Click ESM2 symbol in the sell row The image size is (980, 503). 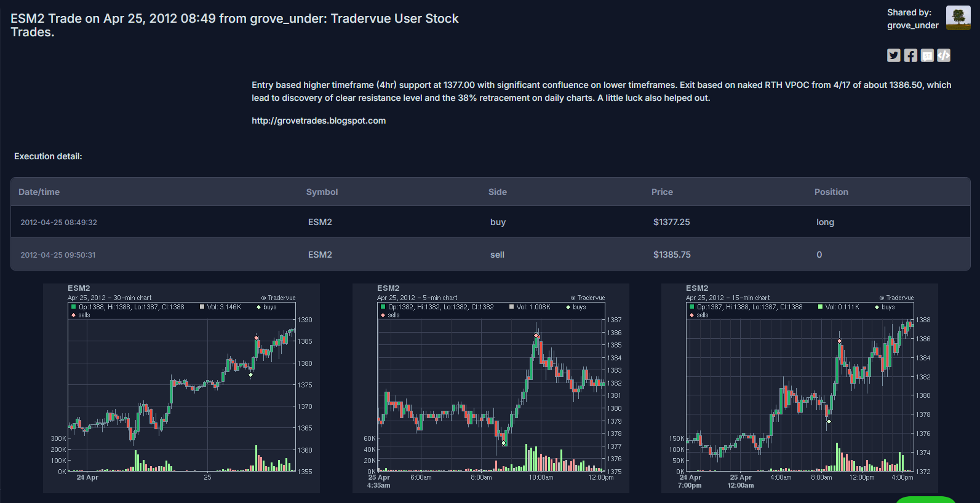[x=320, y=255]
